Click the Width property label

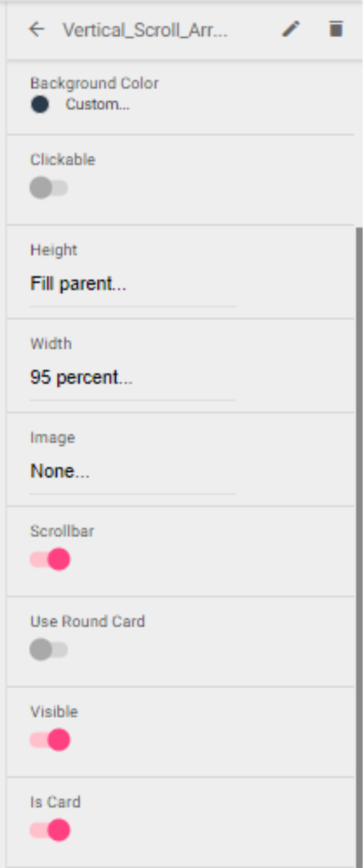(x=51, y=344)
